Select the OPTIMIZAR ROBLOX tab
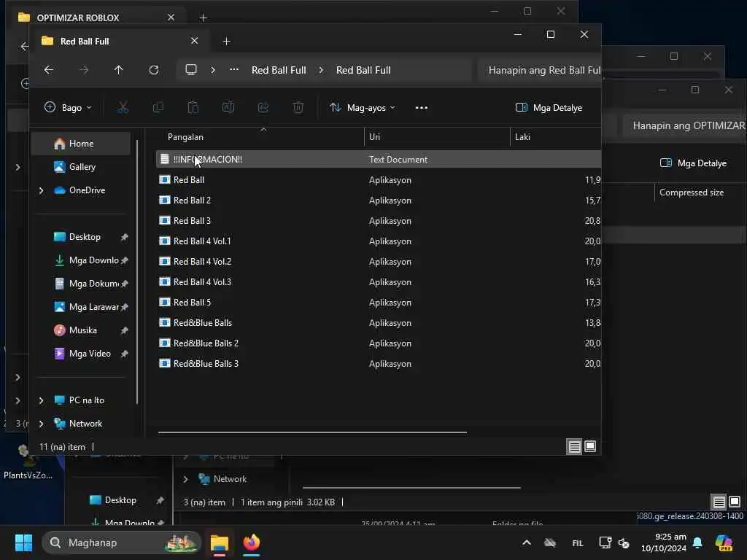Screen dimensions: 747x560 (96, 17)
